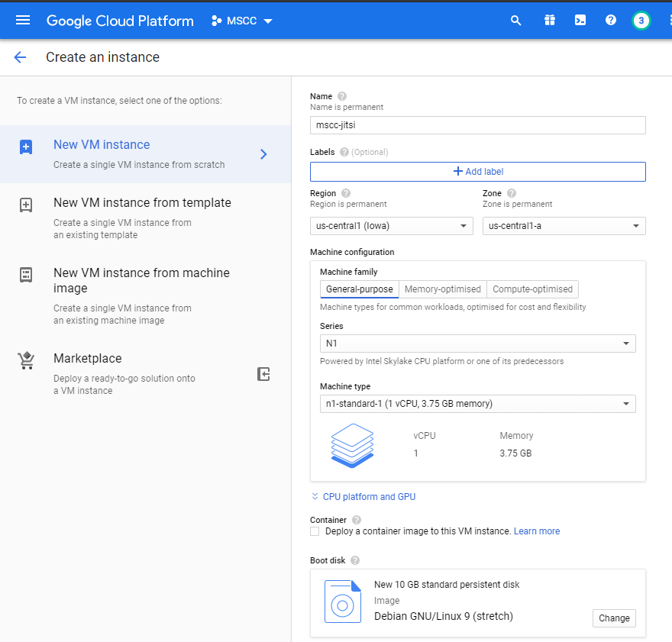
Task: Click the help icon next to Zone
Action: [x=512, y=193]
